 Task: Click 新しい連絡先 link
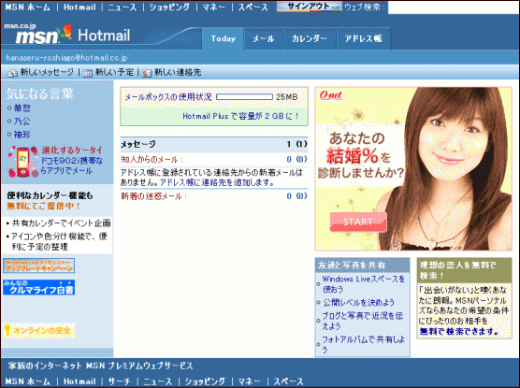click(178, 72)
